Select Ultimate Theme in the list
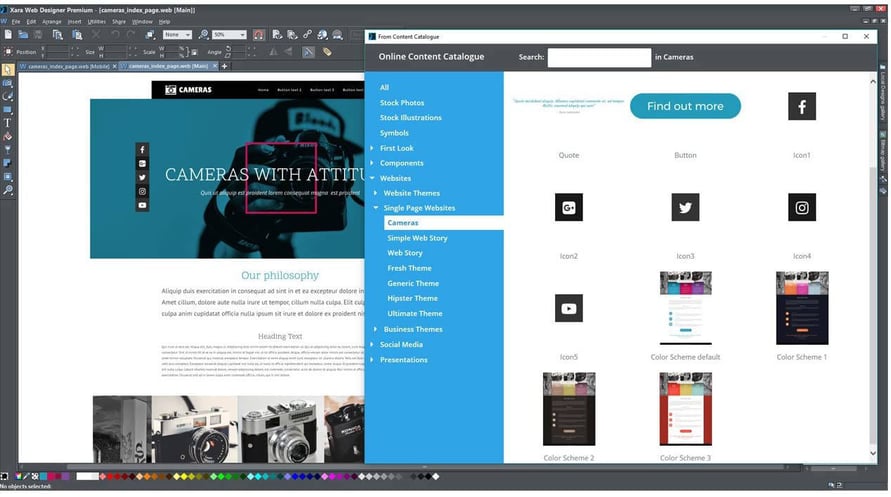Viewport: 891px width, 497px height. coord(415,314)
